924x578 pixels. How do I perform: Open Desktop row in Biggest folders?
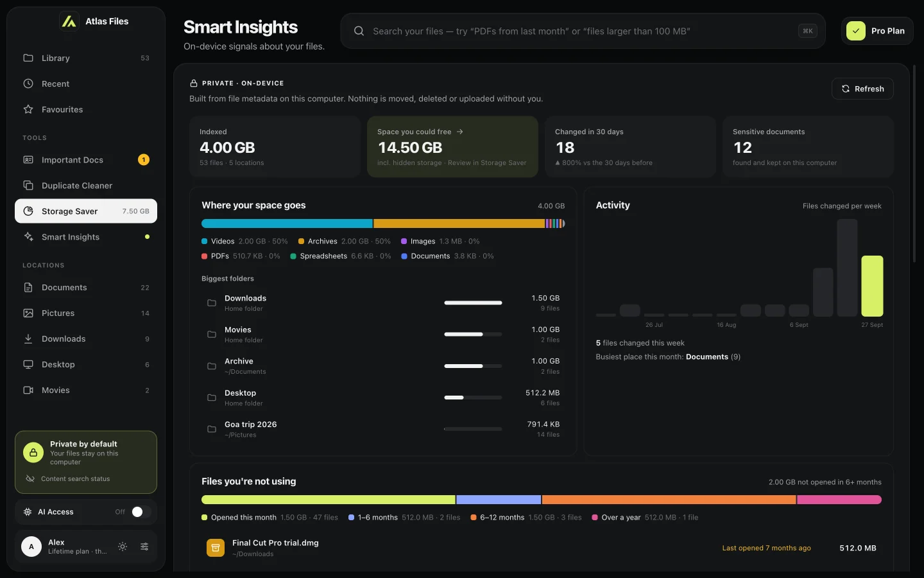[x=383, y=398]
